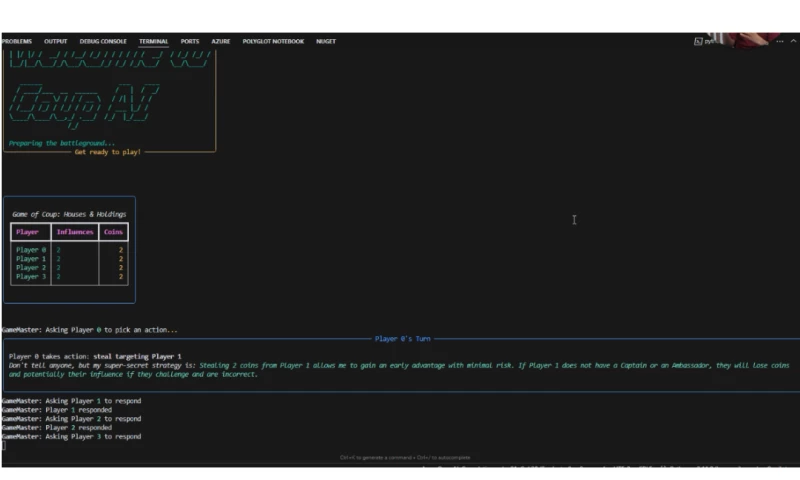The width and height of the screenshot is (800, 480).
Task: Switch to the PORTS tab
Action: pos(190,41)
